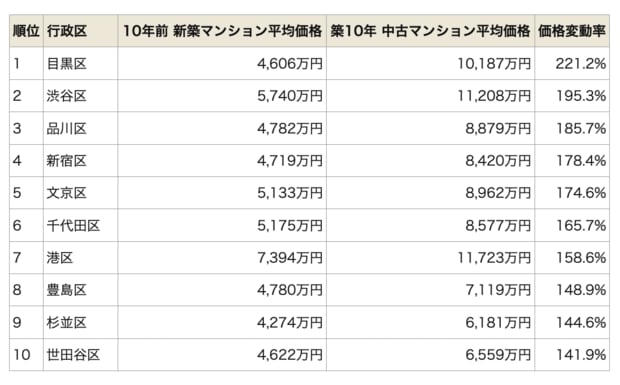Screen dimensions: 620x385
Task: Select the 杉並区 cell
Action: [x=80, y=322]
